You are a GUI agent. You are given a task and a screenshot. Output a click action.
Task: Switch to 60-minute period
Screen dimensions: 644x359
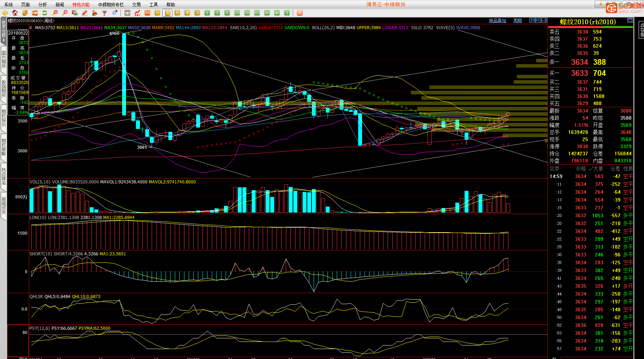click(257, 13)
